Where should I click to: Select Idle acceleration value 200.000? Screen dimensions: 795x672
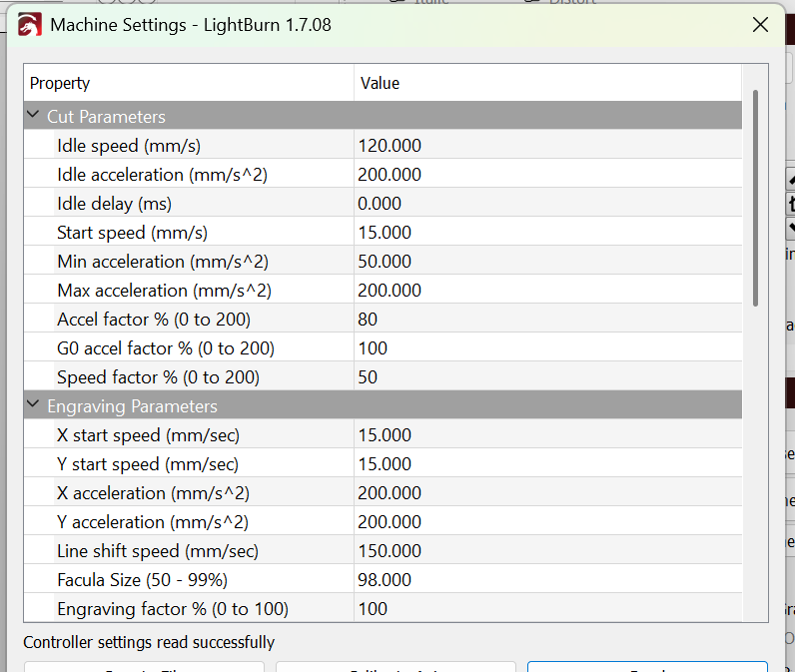pyautogui.click(x=390, y=175)
